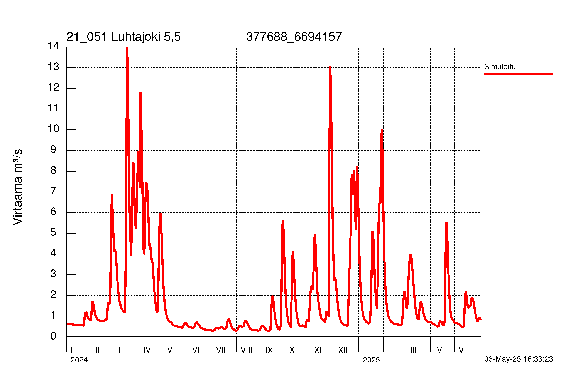This screenshot has height=370, width=588.
Task: Click the 10 value on y-axis
Action: click(x=54, y=129)
